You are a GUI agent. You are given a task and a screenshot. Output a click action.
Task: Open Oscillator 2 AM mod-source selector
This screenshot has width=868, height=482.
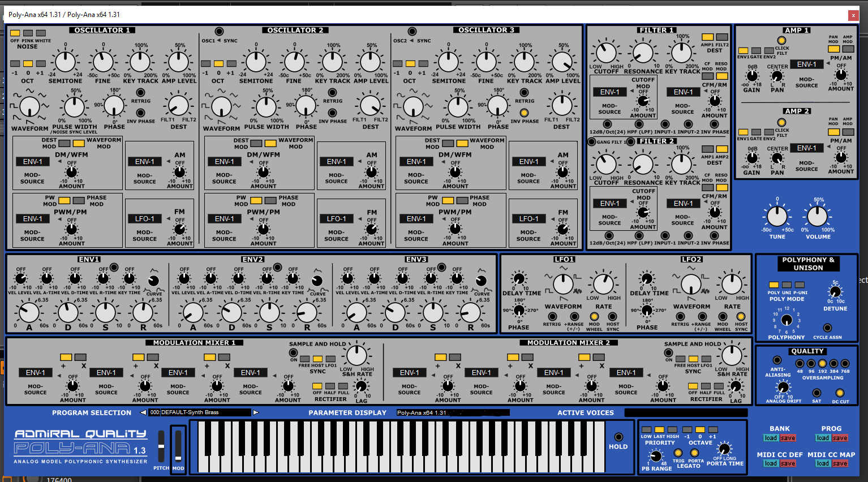336,162
